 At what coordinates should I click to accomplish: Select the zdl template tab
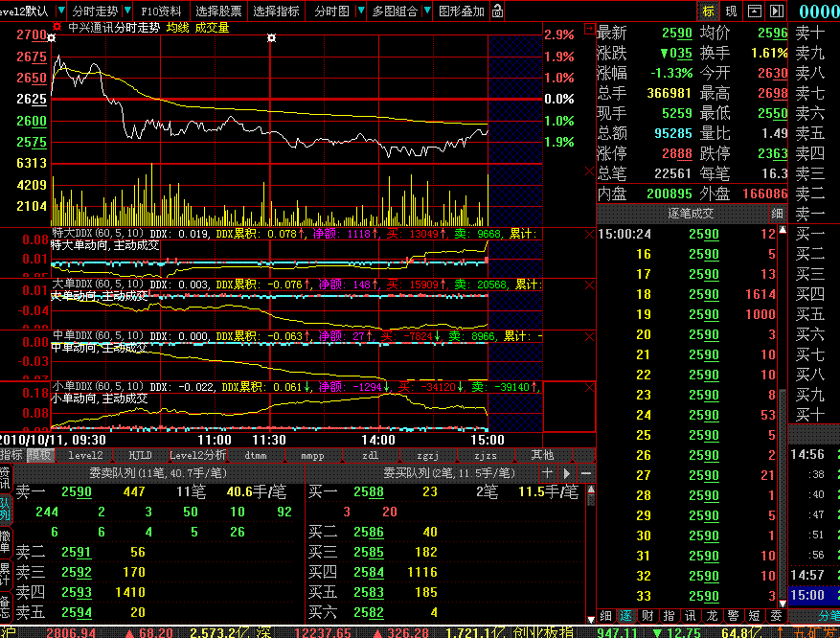tap(370, 455)
